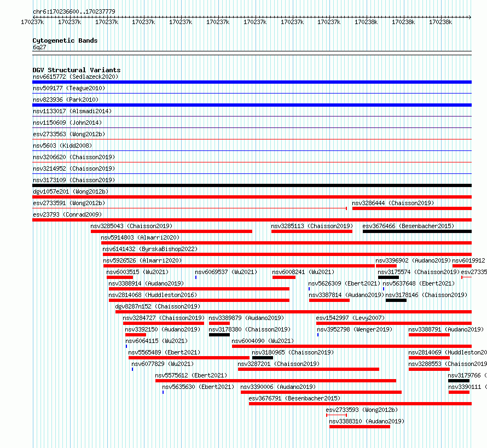Click nsv6141432 (ByrskaBishop2022) label
The width and height of the screenshot is (487, 448).
pos(150,249)
